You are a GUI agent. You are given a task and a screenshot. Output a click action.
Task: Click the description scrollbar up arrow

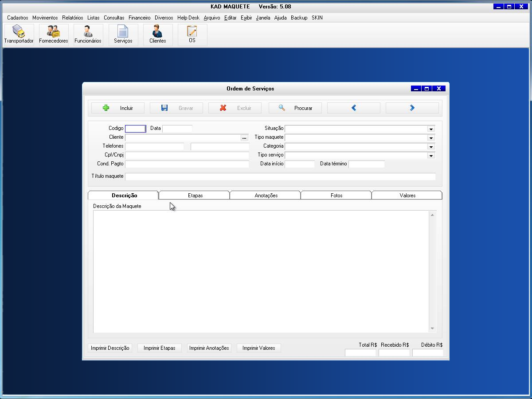pos(433,215)
